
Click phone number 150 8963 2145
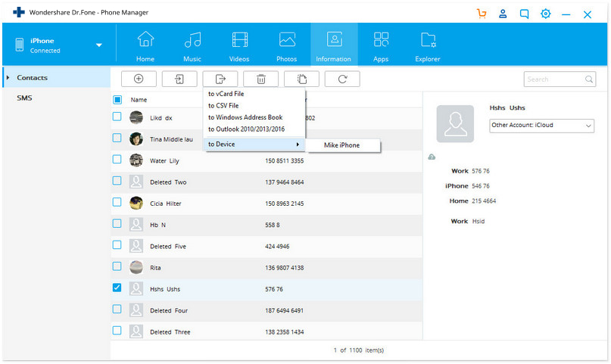285,204
